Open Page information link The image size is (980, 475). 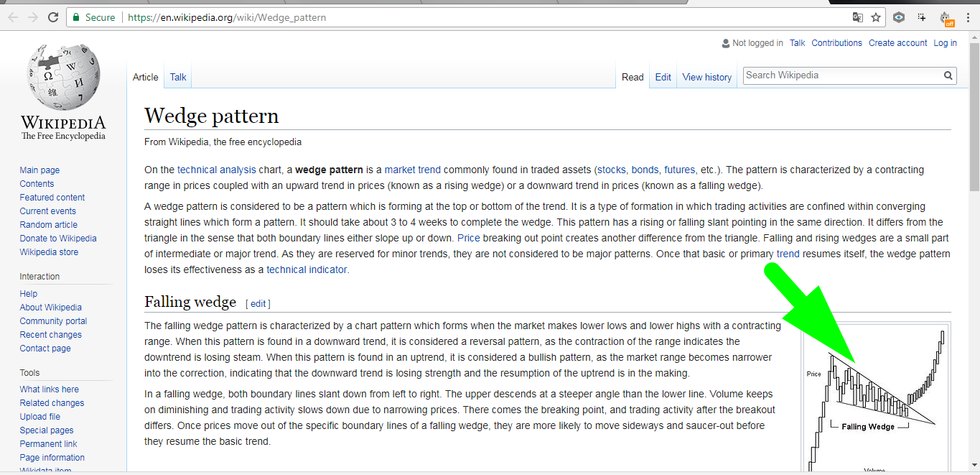pos(52,458)
